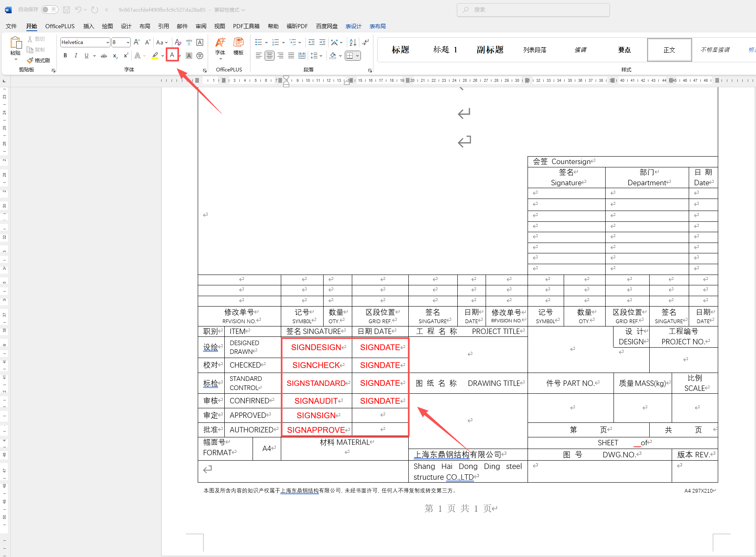The image size is (756, 557).
Task: Toggle the AutoSave (自动保存) switch
Action: click(x=49, y=10)
